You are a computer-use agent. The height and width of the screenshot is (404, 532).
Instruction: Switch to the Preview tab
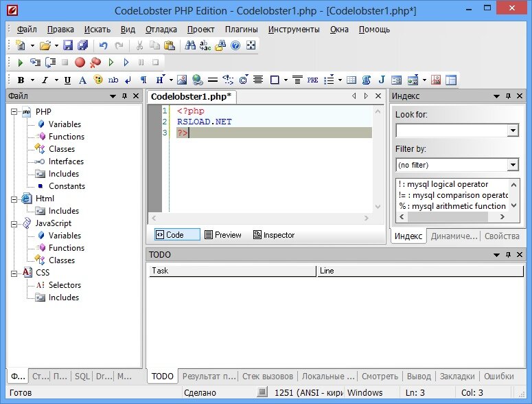(x=223, y=235)
